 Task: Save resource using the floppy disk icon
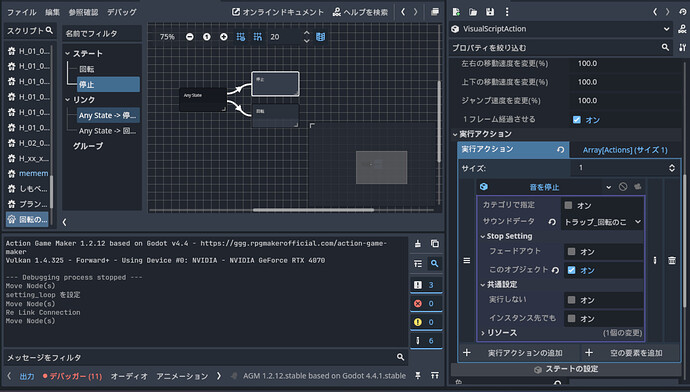tap(490, 12)
